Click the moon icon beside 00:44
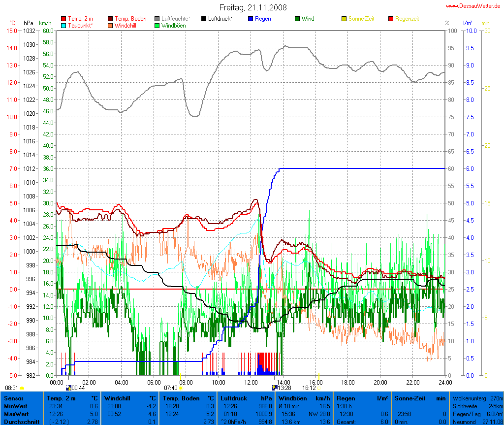504x425 pixels. click(68, 388)
